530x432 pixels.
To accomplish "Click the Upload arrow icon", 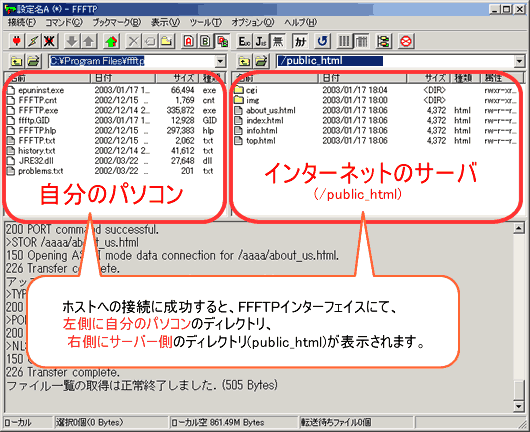I will 88,42.
